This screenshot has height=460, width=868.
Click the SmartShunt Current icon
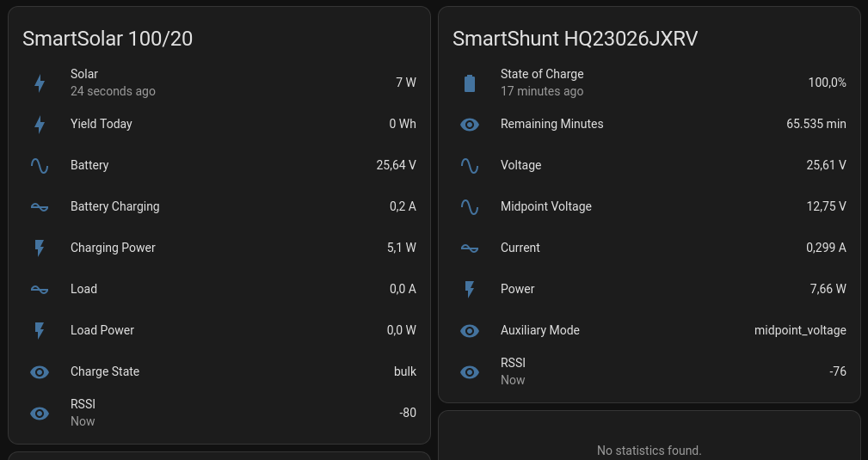coord(470,248)
